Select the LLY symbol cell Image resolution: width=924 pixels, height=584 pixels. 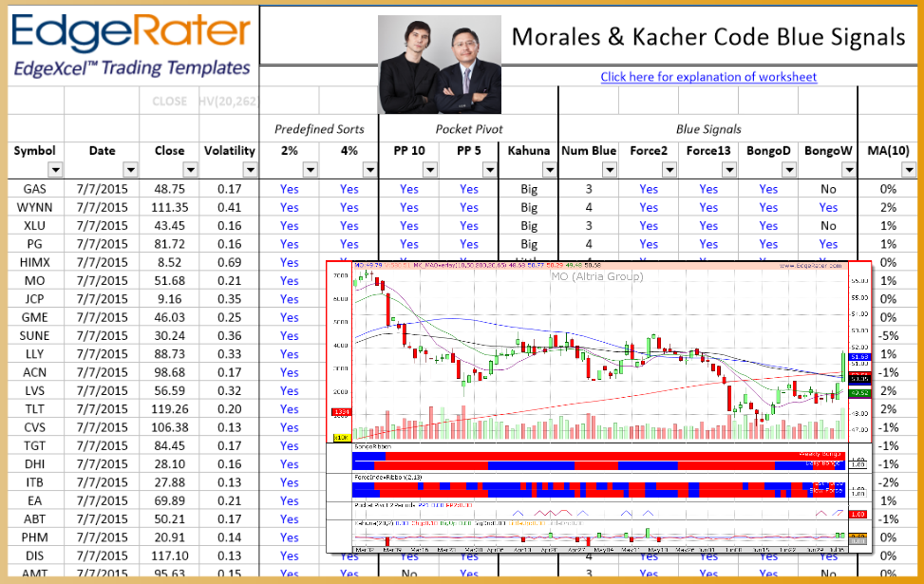tap(35, 353)
